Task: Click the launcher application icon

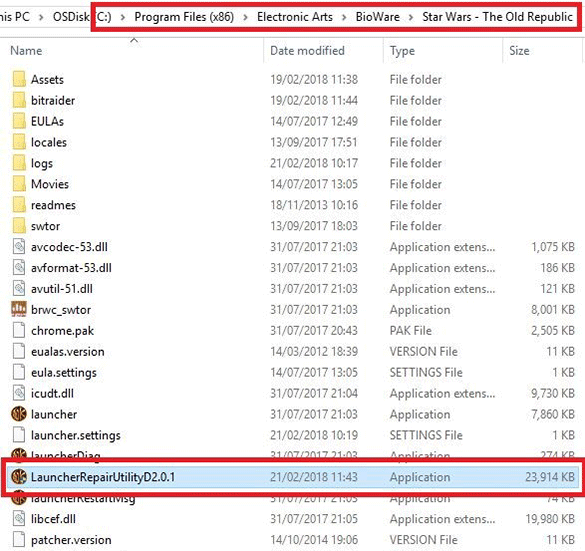Action: pyautogui.click(x=19, y=414)
